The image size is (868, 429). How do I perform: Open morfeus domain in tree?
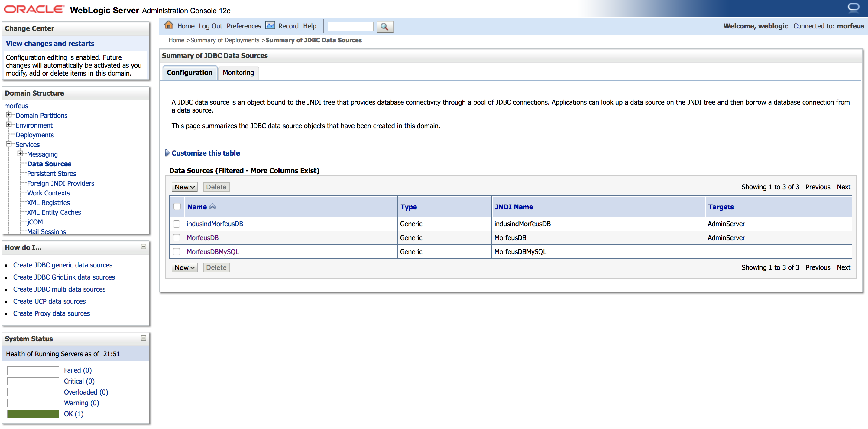tap(16, 106)
